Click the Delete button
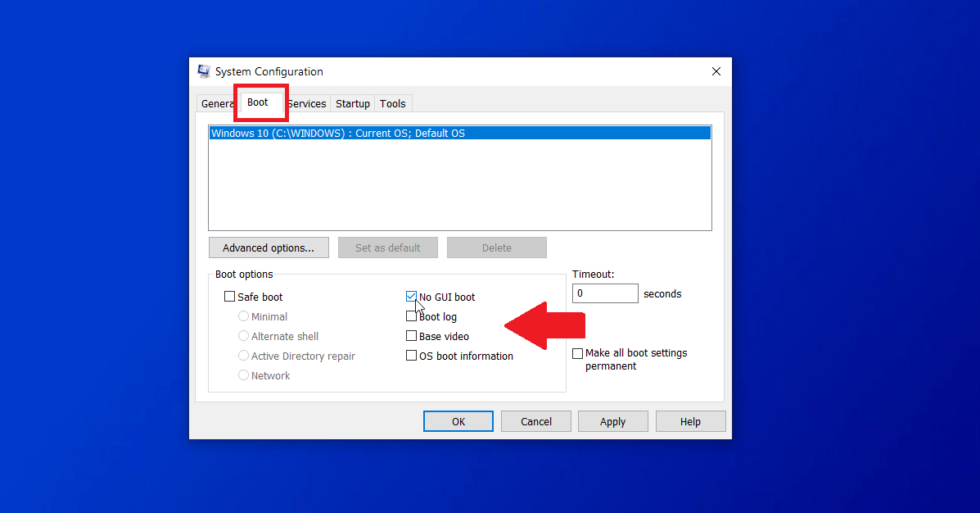Viewport: 980px width, 513px height. [x=497, y=247]
